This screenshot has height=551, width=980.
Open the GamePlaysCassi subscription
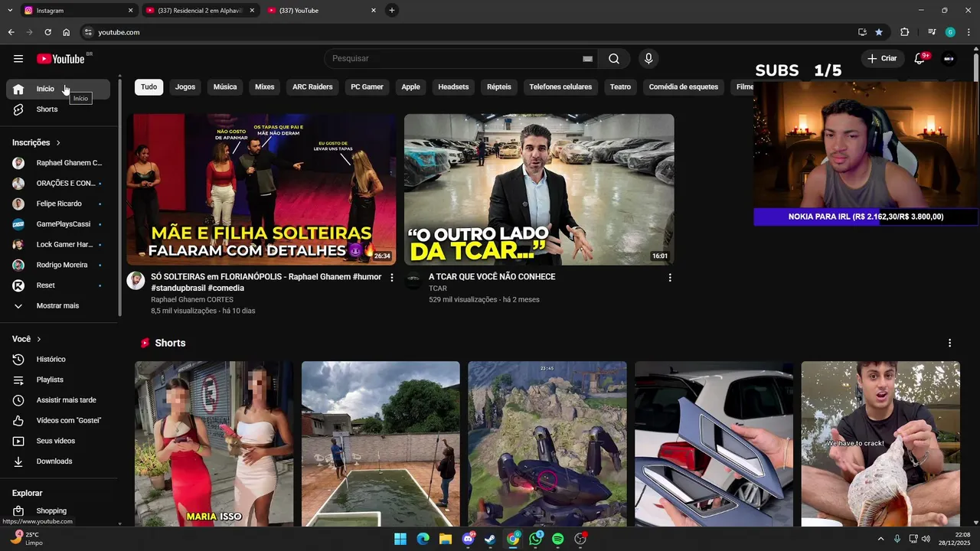58,224
